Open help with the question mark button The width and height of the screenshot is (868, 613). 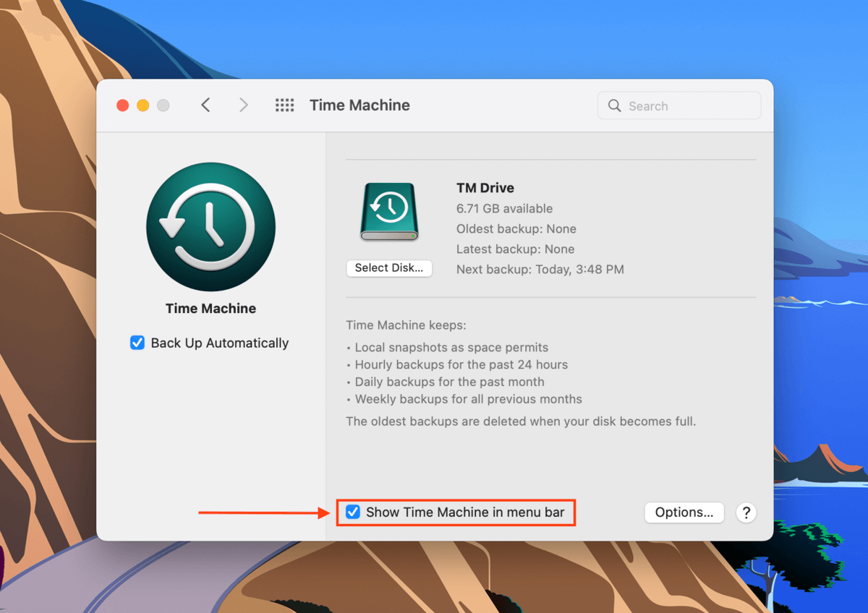click(746, 513)
